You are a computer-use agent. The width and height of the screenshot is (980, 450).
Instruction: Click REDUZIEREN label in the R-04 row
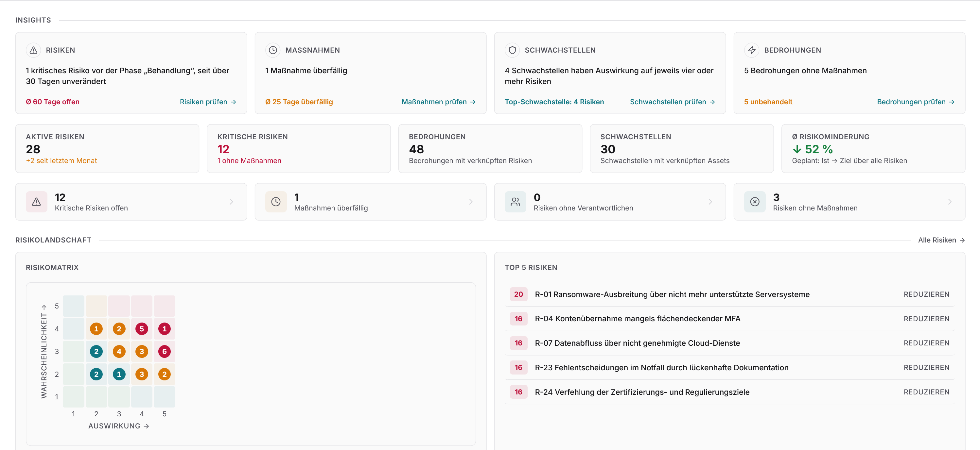(x=926, y=319)
